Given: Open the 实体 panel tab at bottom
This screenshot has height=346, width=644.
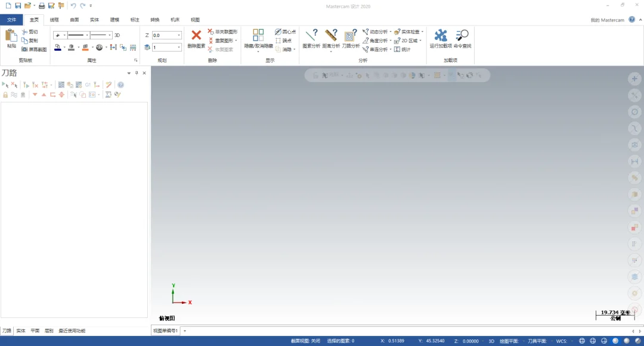Looking at the screenshot, I should pos(21,331).
